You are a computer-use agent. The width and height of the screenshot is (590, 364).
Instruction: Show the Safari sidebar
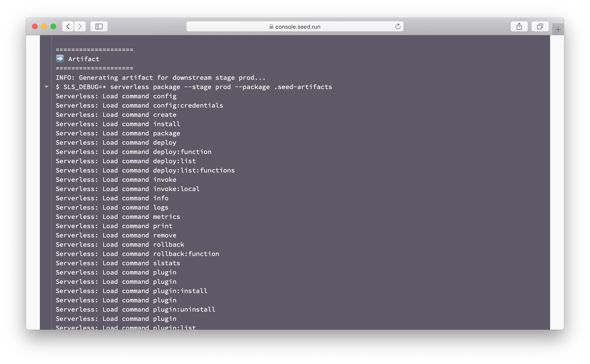coord(99,26)
